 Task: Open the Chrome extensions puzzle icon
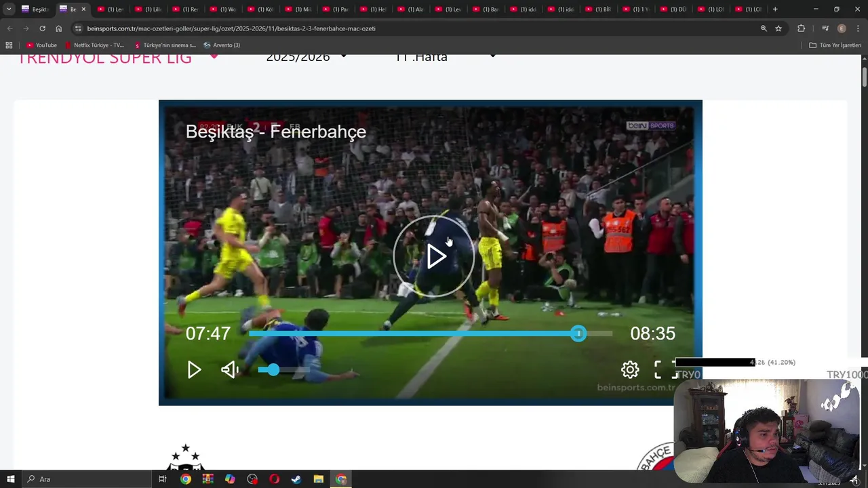(x=802, y=28)
